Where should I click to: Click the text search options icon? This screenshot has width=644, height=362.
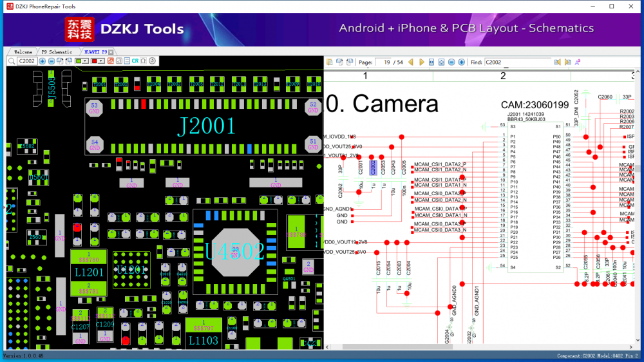point(578,62)
